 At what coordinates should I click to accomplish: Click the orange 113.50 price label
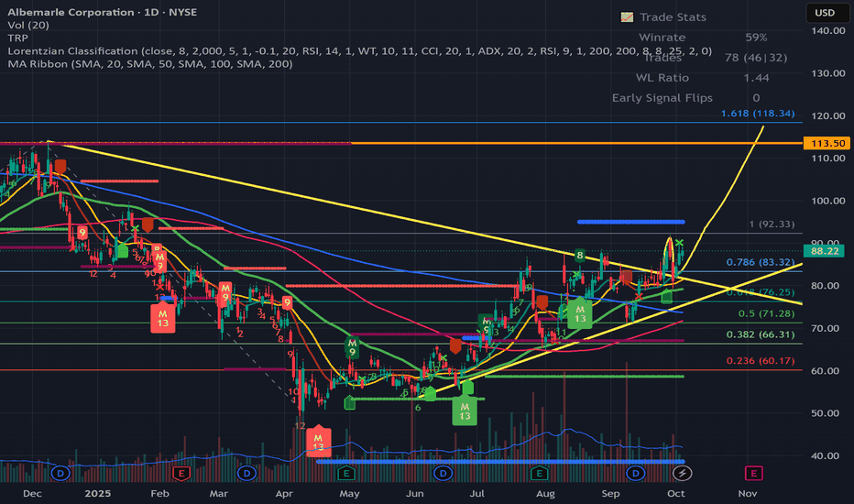point(827,143)
